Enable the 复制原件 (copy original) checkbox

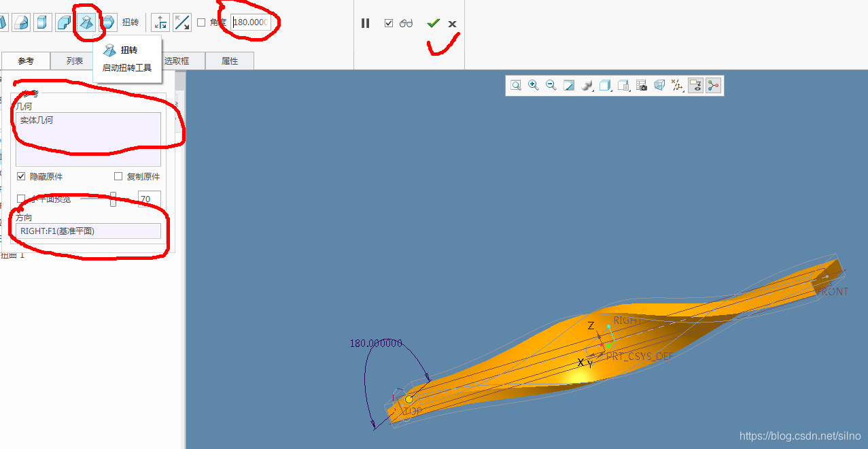[118, 176]
